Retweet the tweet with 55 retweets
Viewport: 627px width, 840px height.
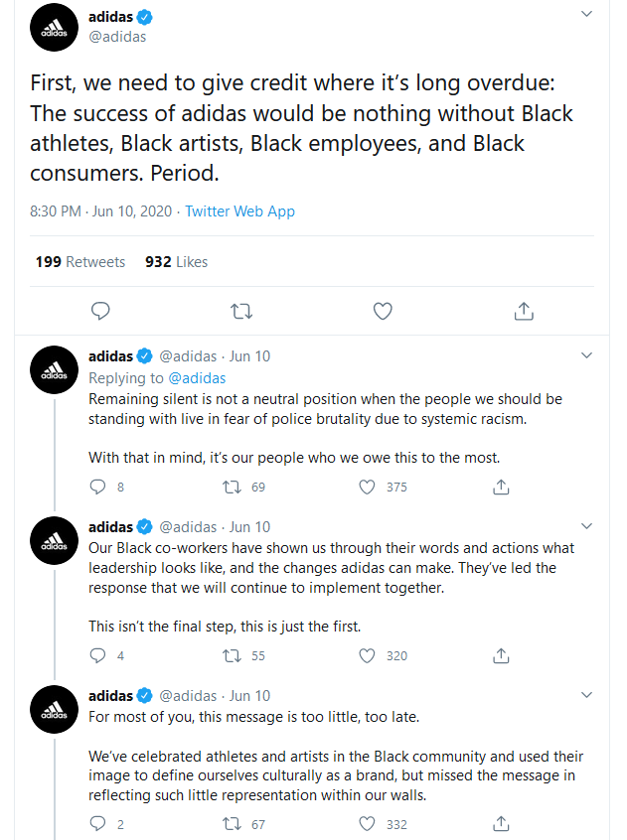(233, 655)
